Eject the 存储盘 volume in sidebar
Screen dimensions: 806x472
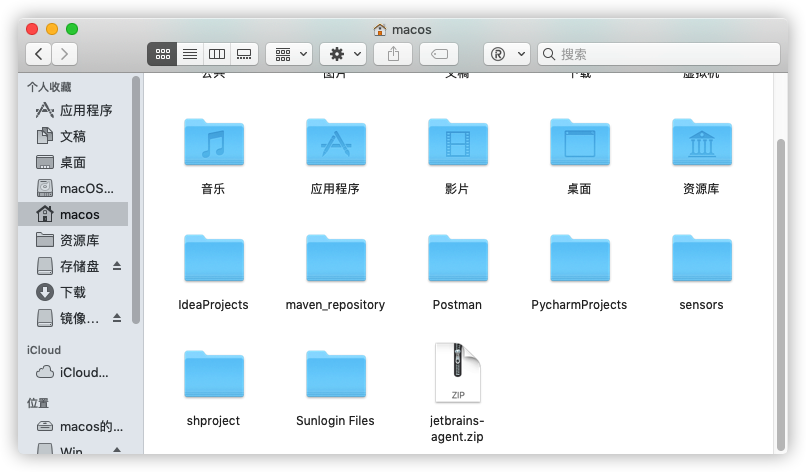point(116,266)
